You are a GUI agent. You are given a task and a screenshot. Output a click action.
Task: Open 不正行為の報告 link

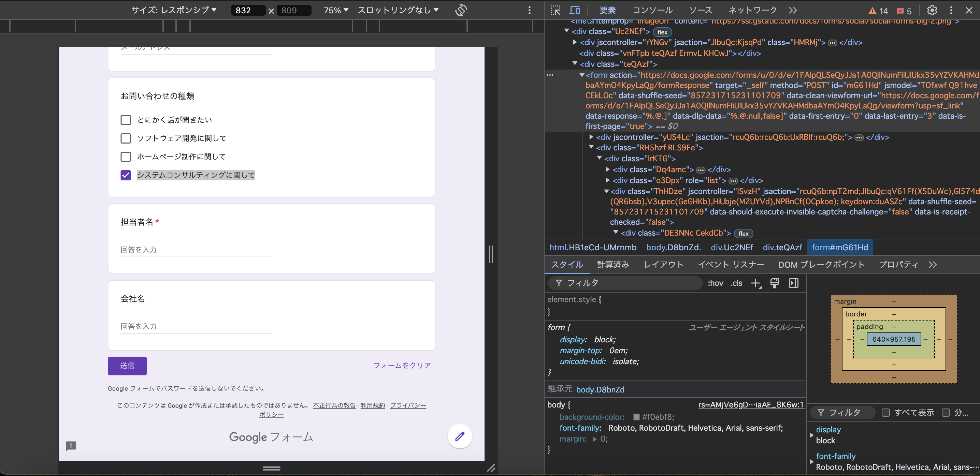coord(334,406)
